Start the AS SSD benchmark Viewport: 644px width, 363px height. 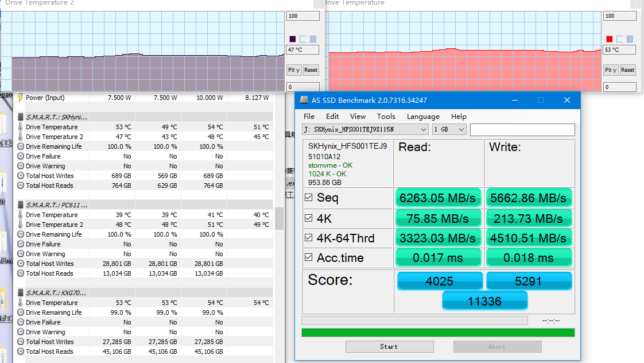pos(389,346)
